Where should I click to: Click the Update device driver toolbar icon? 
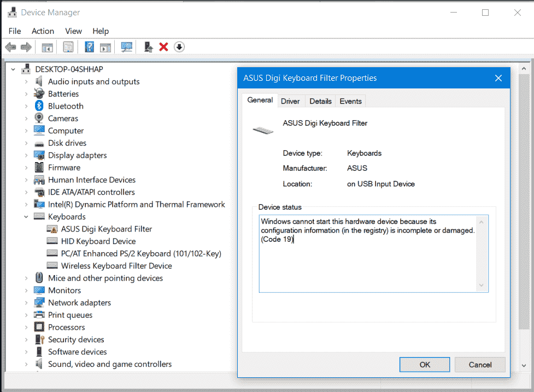(148, 47)
